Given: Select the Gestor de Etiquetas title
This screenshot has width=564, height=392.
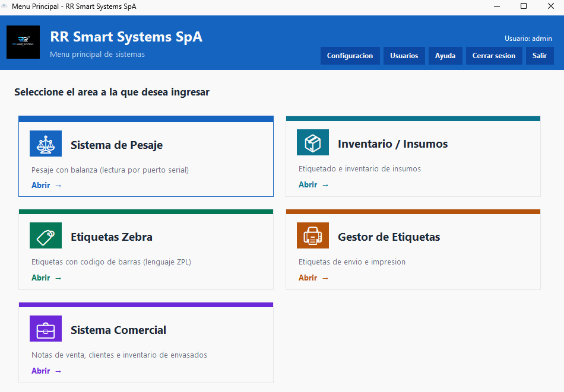Looking at the screenshot, I should tap(389, 237).
